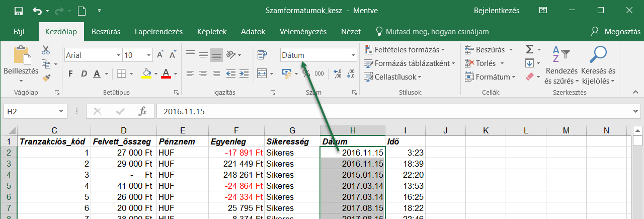Switch to the Képletek ribbon tab

(x=212, y=31)
